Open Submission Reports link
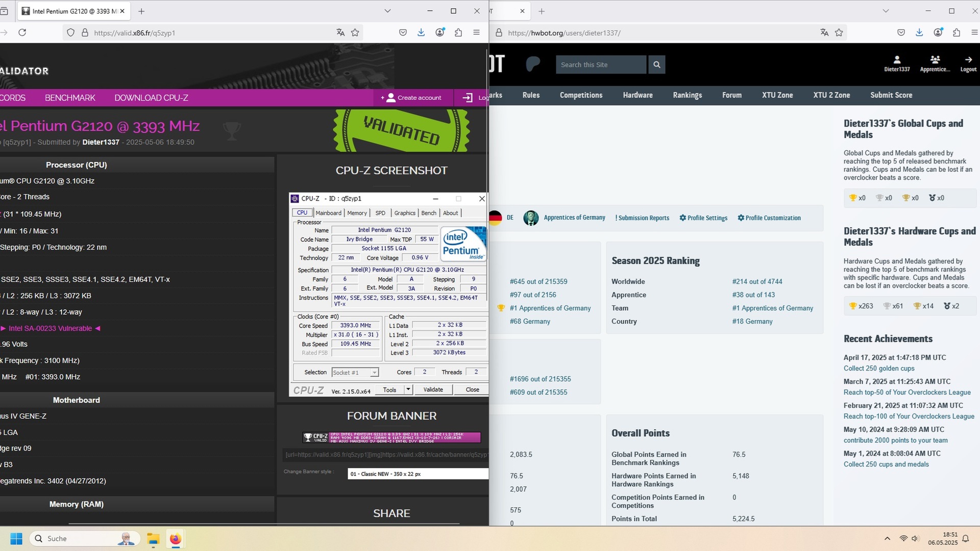The width and height of the screenshot is (980, 551). (x=642, y=218)
